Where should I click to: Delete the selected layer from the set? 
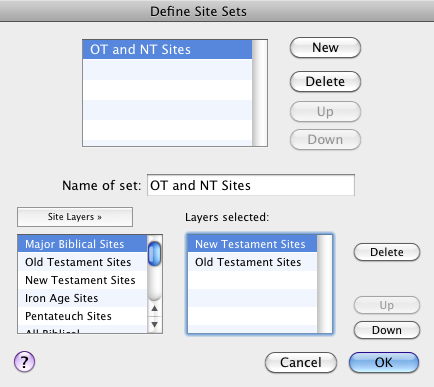pos(387,252)
